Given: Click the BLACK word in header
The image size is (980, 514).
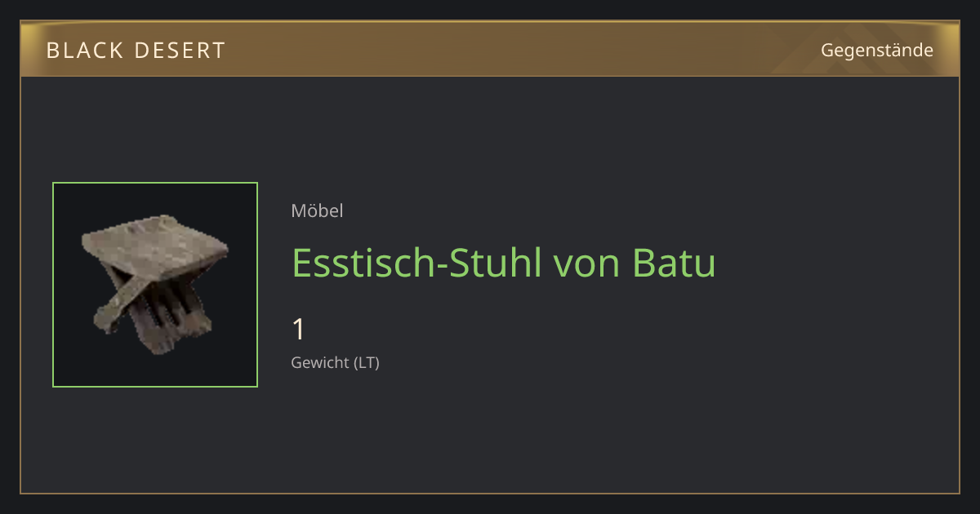Looking at the screenshot, I should pos(84,51).
